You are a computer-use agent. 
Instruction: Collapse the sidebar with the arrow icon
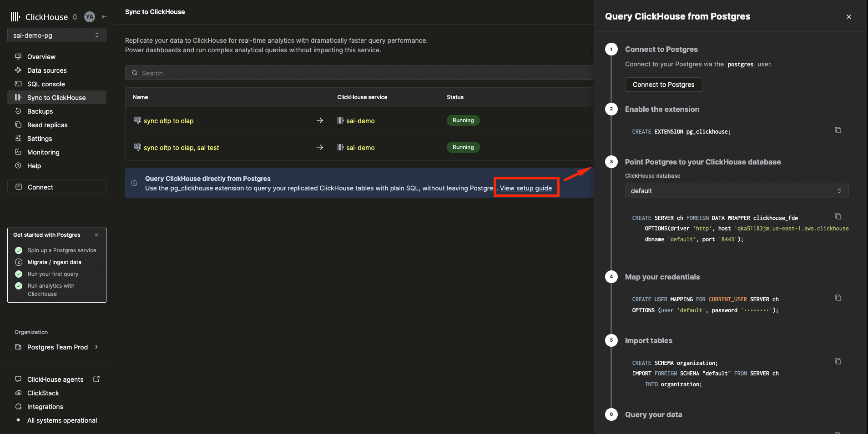pyautogui.click(x=104, y=17)
